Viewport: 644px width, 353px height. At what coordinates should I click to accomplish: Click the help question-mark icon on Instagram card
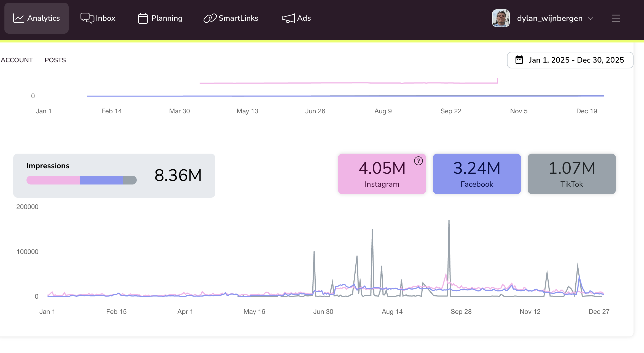(x=418, y=161)
